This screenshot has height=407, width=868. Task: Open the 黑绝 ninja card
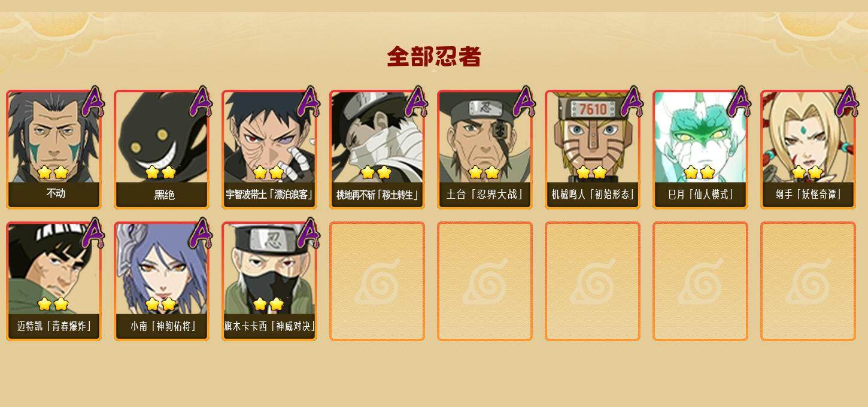[162, 150]
